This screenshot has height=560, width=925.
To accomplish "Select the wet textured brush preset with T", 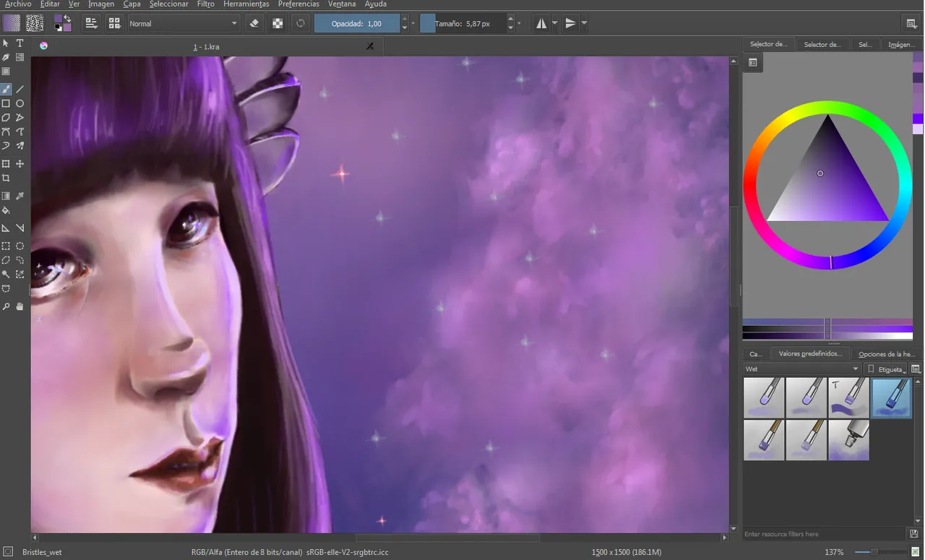I will pyautogui.click(x=848, y=398).
